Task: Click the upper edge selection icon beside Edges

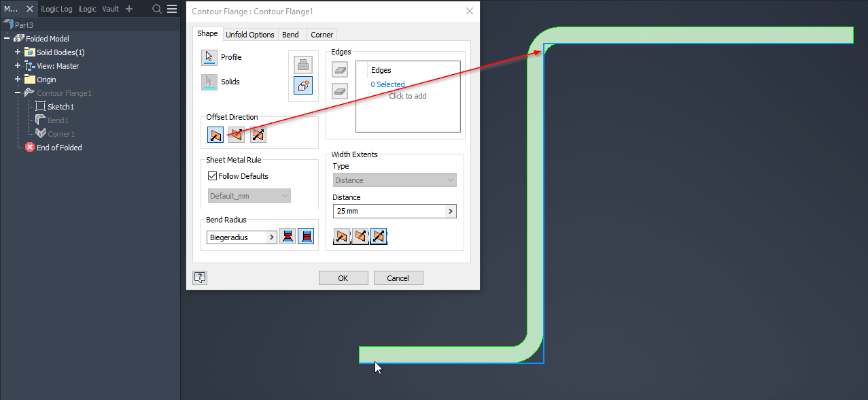Action: click(339, 69)
